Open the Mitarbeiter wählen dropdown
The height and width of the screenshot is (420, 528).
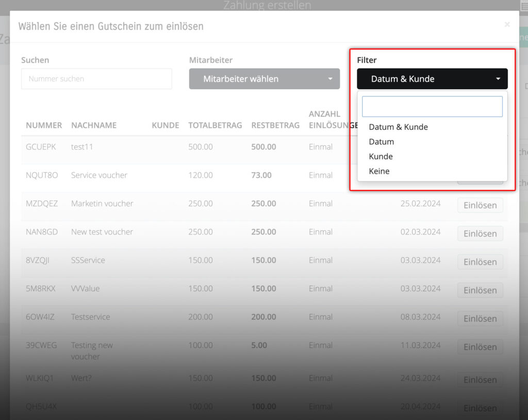[x=264, y=79]
